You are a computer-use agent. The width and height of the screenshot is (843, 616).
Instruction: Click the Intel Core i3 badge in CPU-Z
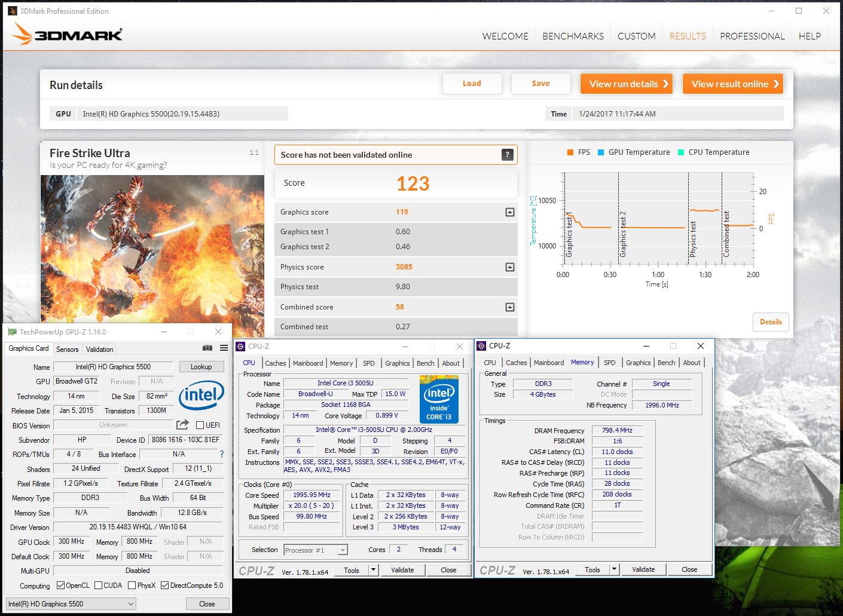tap(439, 399)
